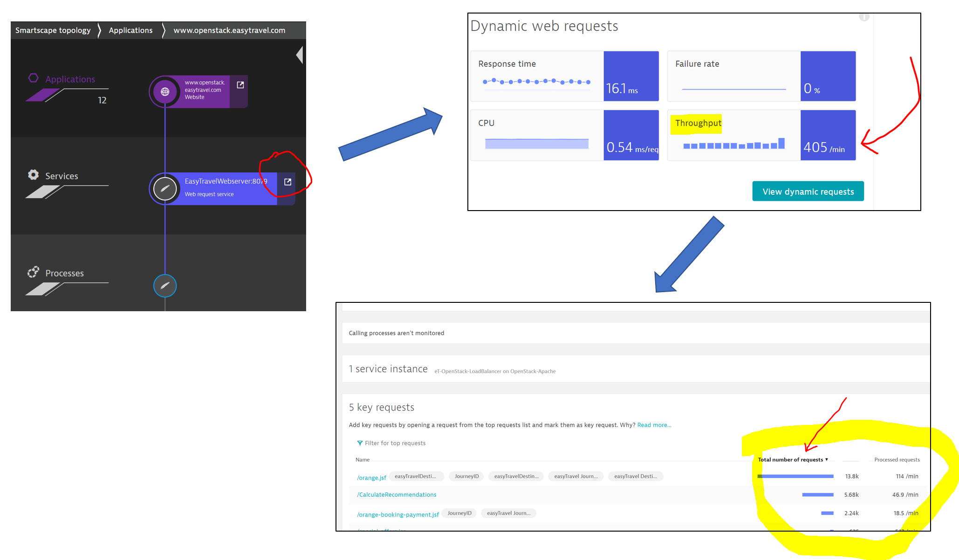Open the /CalculateRecommendations request

coord(397,495)
